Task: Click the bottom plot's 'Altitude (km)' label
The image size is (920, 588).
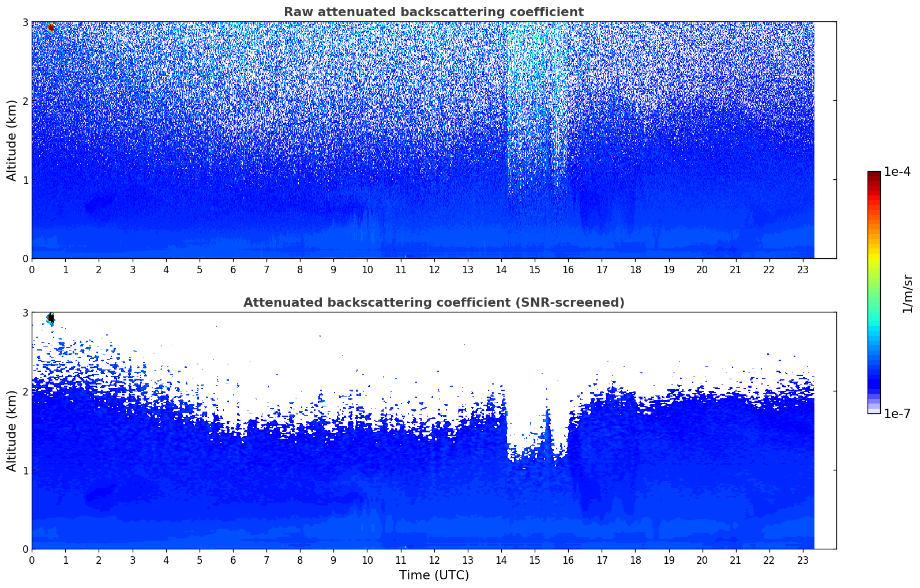Action: [x=12, y=431]
